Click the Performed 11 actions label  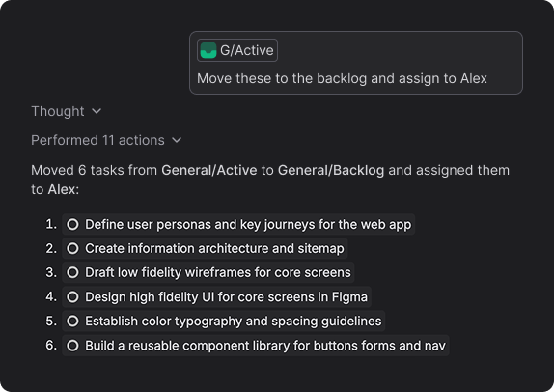click(x=97, y=140)
